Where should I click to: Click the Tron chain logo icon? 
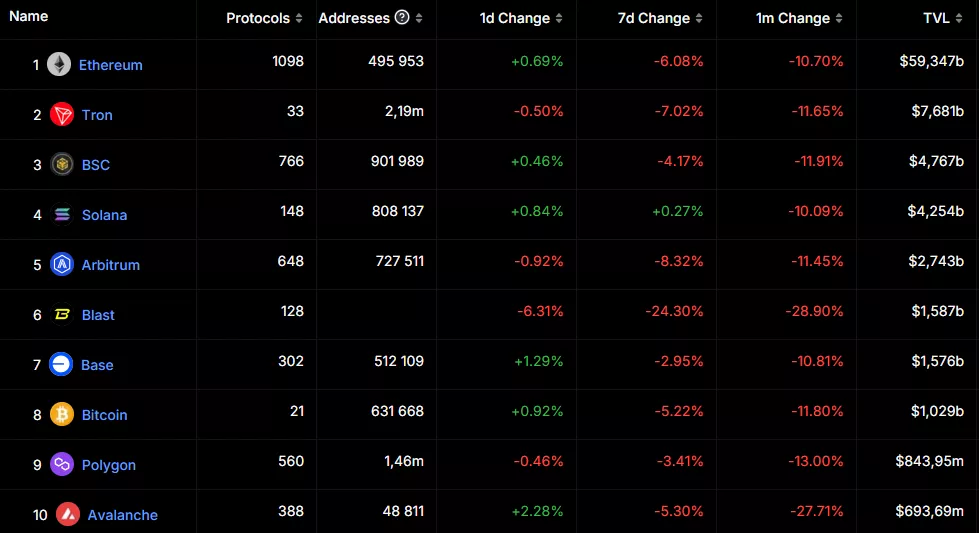tap(62, 114)
